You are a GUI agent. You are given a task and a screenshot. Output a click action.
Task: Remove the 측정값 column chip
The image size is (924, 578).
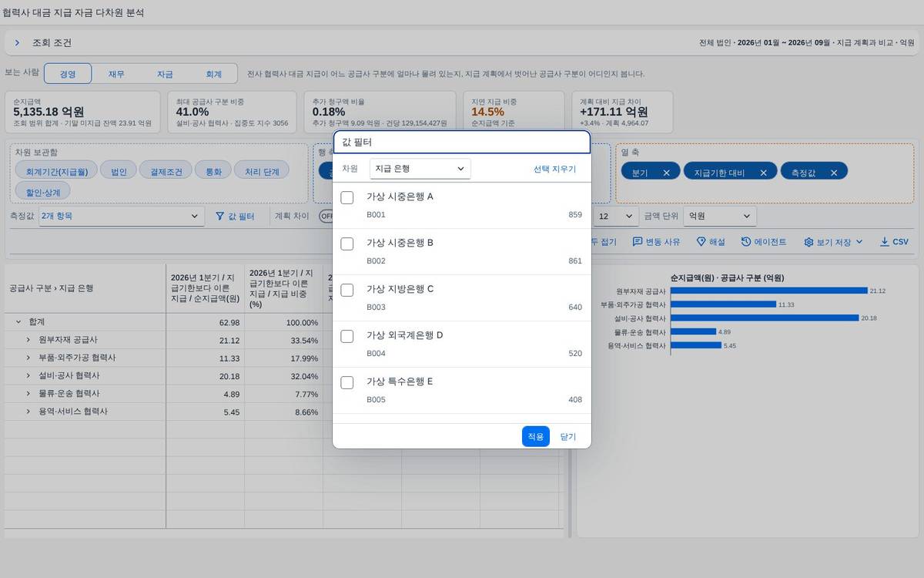(834, 173)
